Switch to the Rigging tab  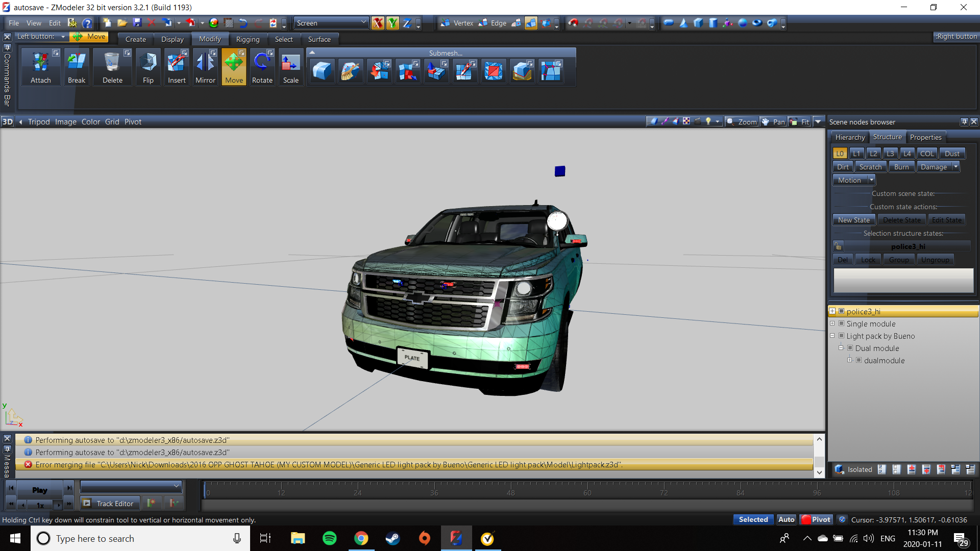pyautogui.click(x=248, y=39)
